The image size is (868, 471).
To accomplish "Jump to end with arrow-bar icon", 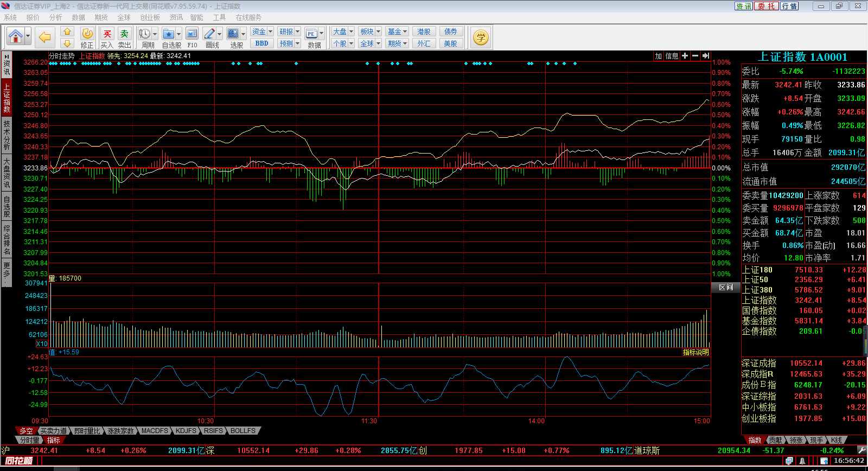I will (705, 56).
